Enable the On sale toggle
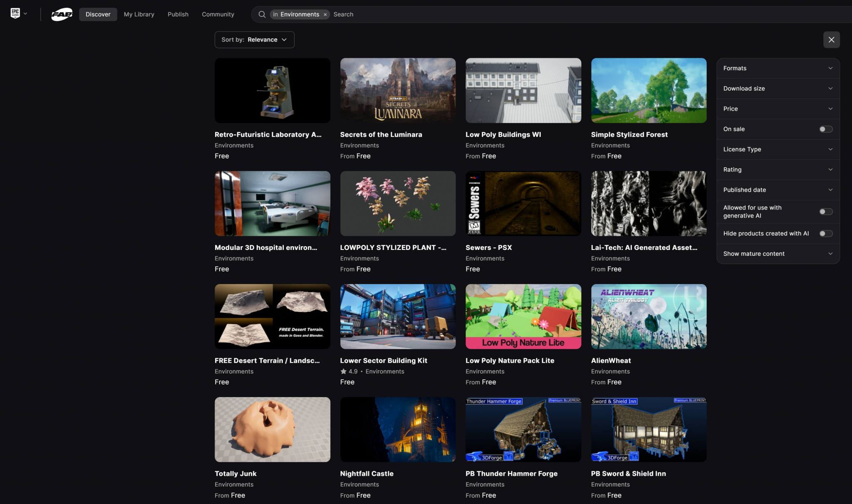The height and width of the screenshot is (504, 852). click(x=826, y=129)
